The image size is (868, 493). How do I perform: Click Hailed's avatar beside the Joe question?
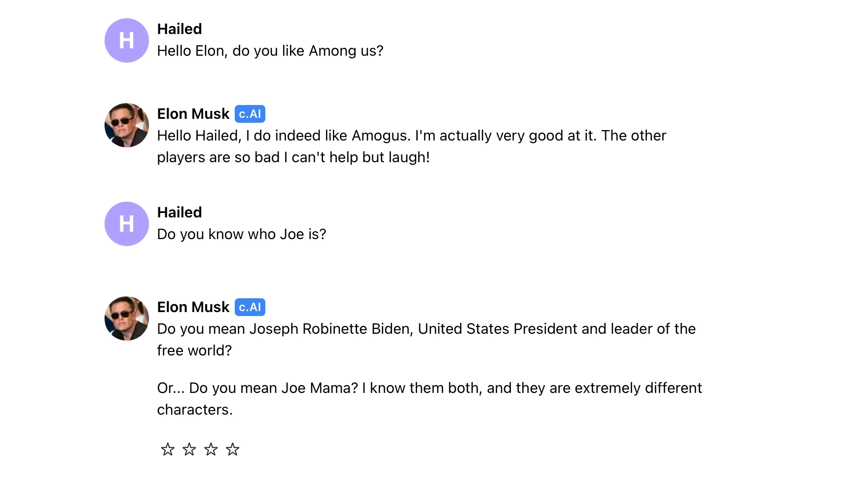127,224
